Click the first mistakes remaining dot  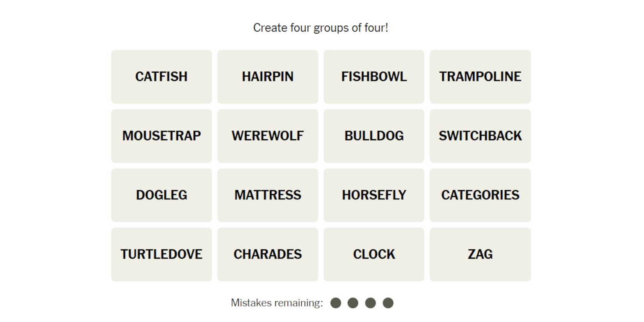(x=336, y=303)
